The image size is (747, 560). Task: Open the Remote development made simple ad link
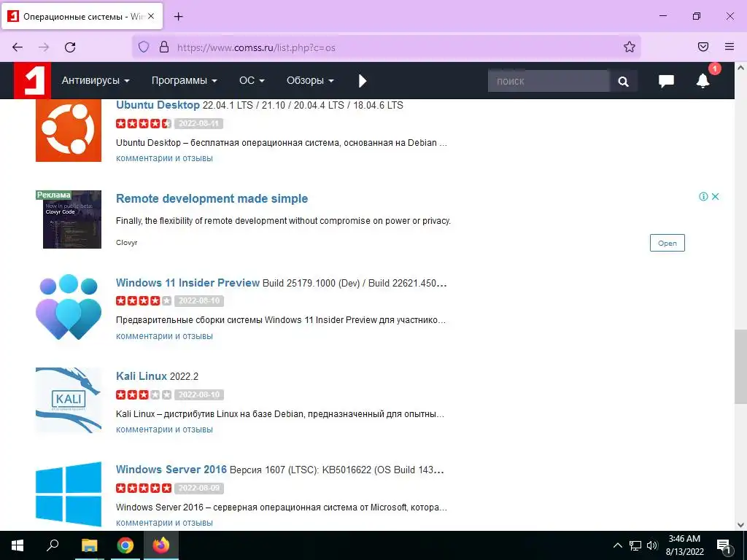[x=212, y=198]
